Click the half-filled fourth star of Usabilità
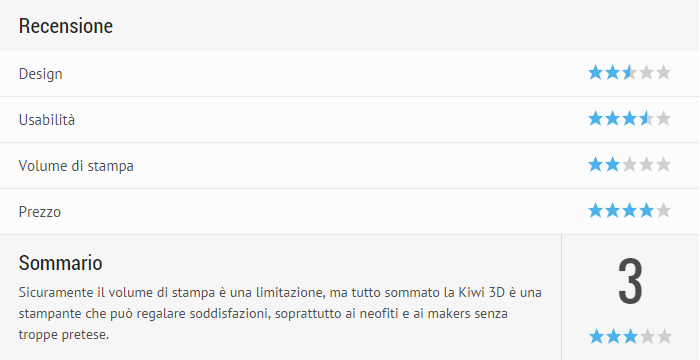Viewport: 700px width, 360px height. [x=646, y=119]
